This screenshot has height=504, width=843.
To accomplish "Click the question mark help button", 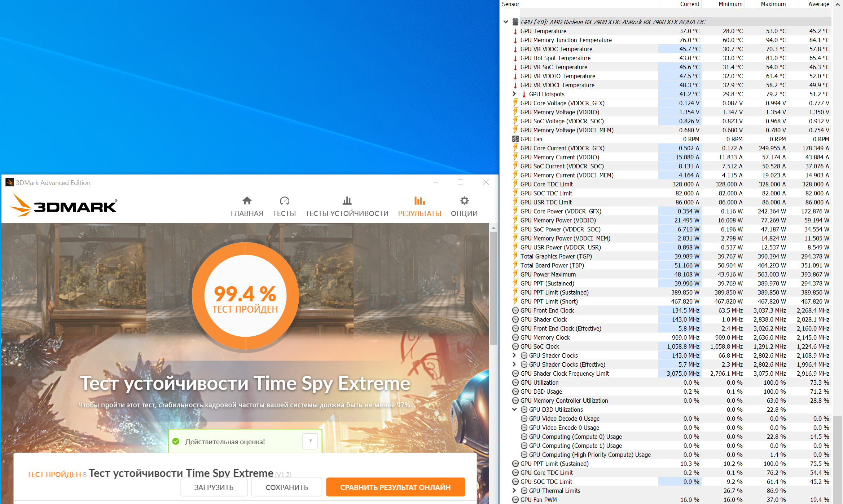I will point(310,441).
